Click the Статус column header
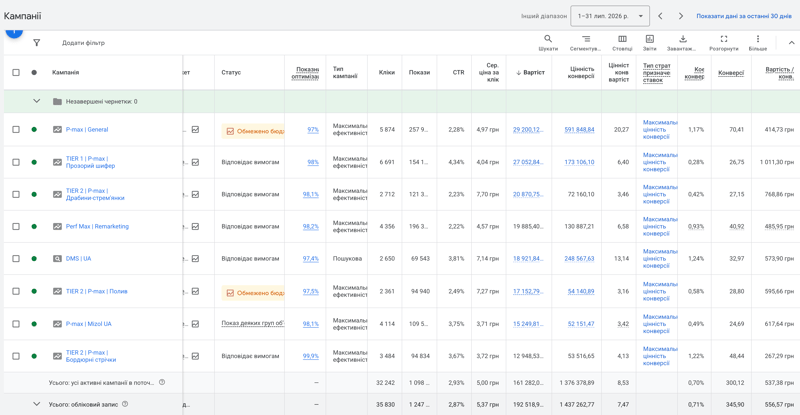This screenshot has width=800, height=415. pos(231,72)
